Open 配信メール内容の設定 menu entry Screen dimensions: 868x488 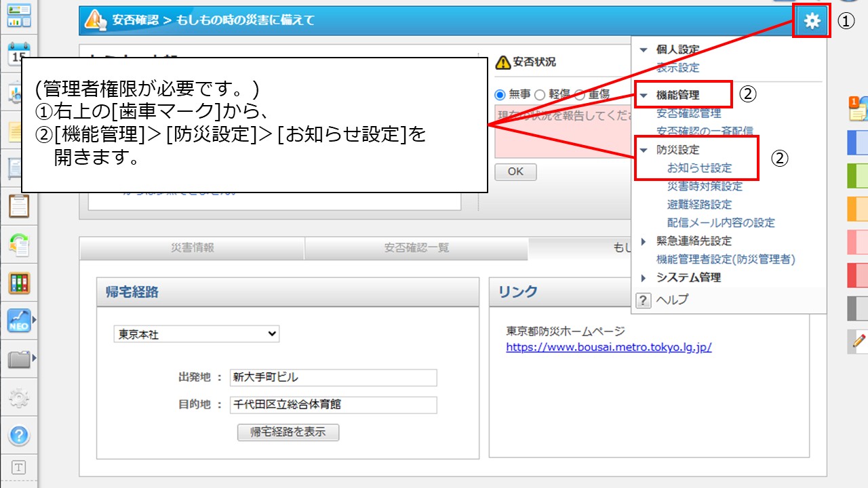tap(721, 222)
